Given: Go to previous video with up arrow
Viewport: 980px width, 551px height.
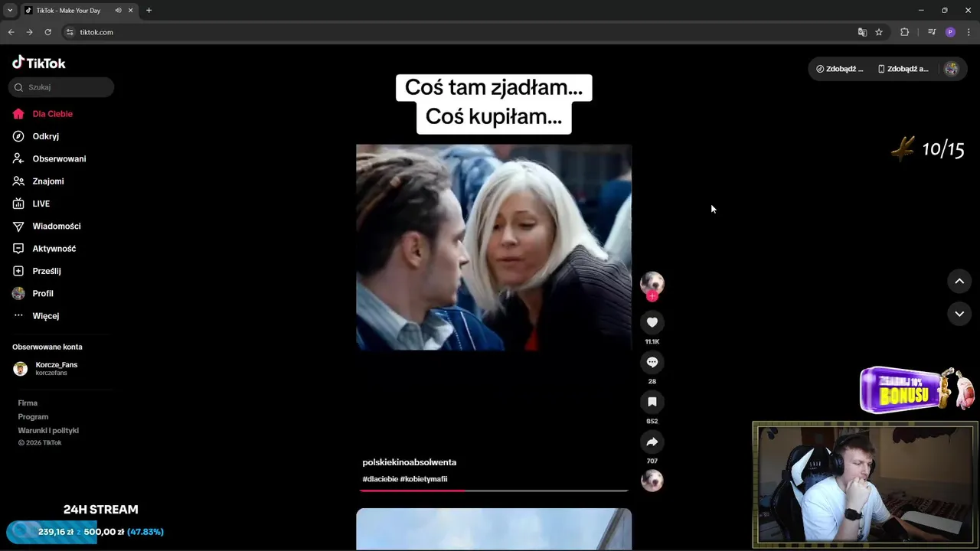Looking at the screenshot, I should pos(959,282).
